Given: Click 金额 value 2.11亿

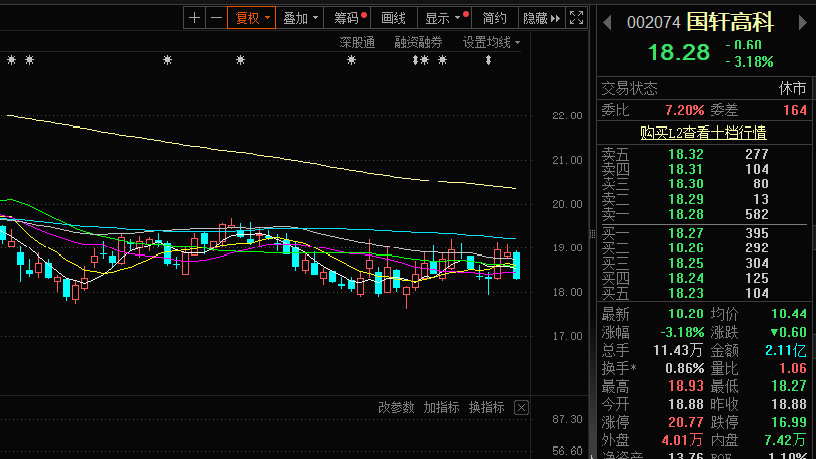Looking at the screenshot, I should click(786, 351).
